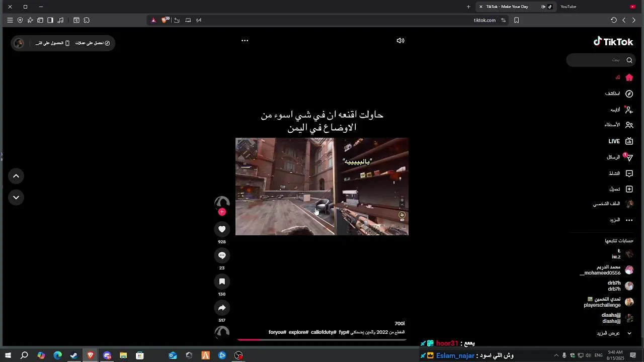Open followed account __mohameed0556
Viewport: 644px width, 362px height.
click(x=606, y=270)
